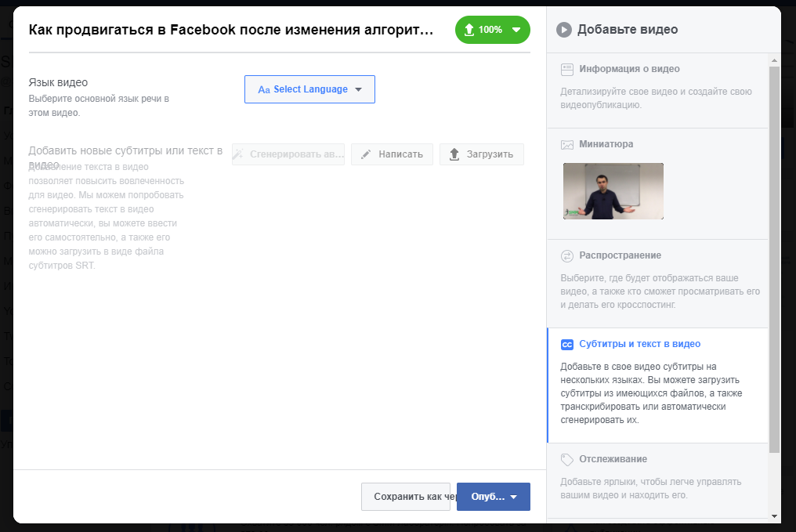Expand the Опуб... publish options arrow
Image resolution: width=796 pixels, height=532 pixels.
point(514,497)
